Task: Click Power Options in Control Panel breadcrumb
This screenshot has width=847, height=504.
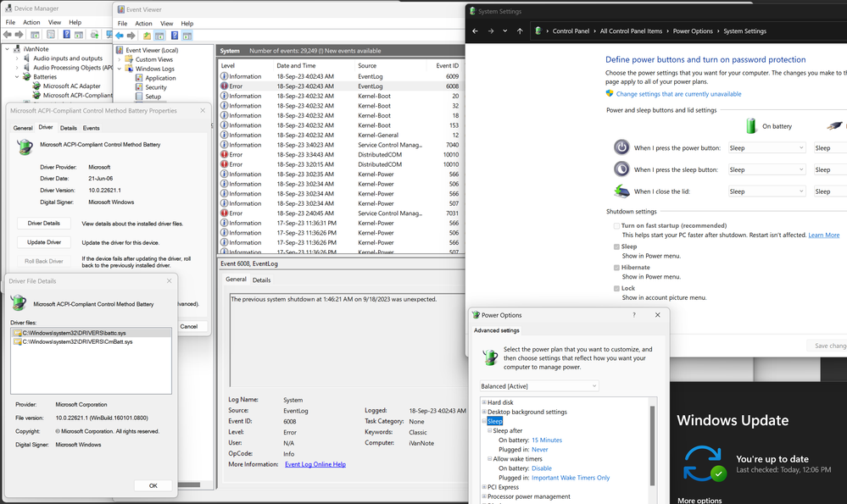Action: point(693,31)
